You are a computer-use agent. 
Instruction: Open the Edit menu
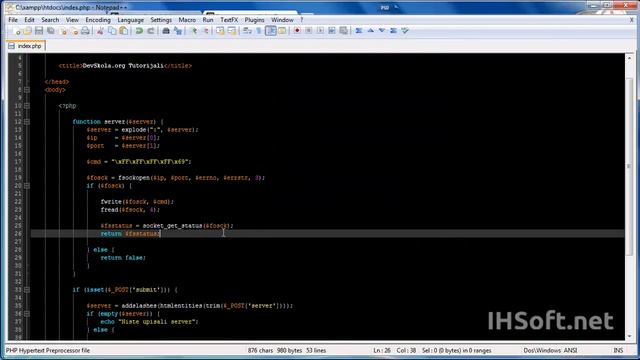click(29, 20)
